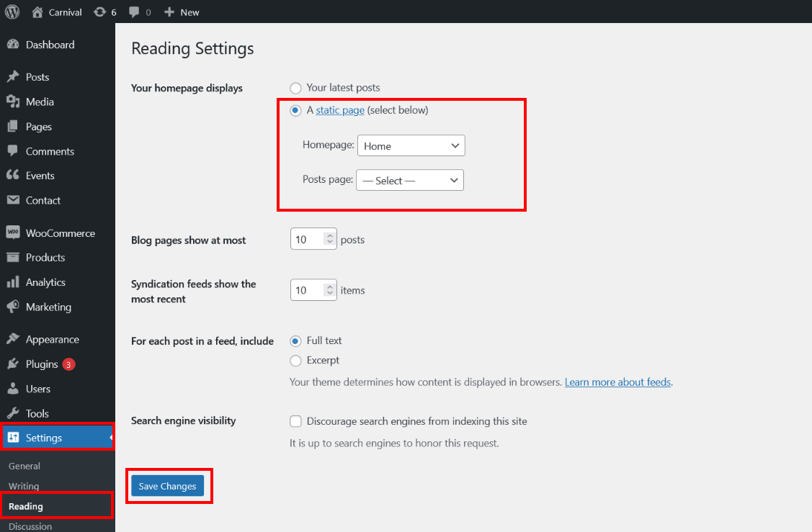Screen dimensions: 812x532
Task: Click the New plus icon
Action: tap(169, 12)
